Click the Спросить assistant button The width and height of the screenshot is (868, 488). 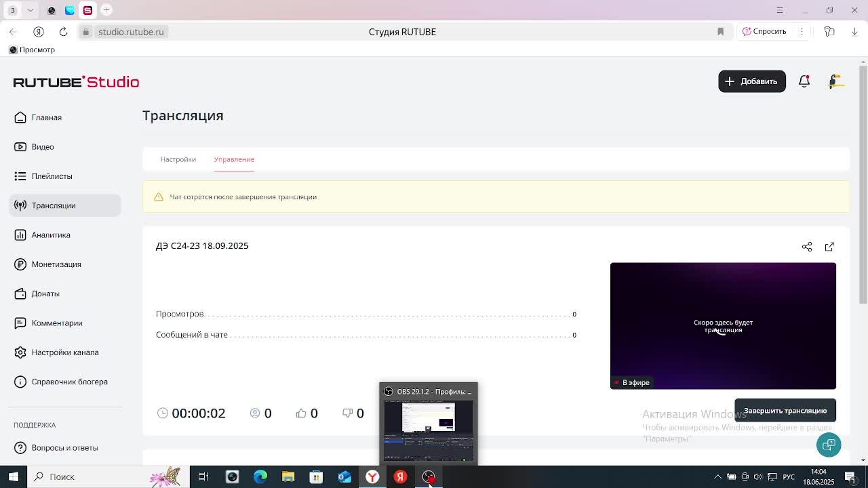point(764,32)
